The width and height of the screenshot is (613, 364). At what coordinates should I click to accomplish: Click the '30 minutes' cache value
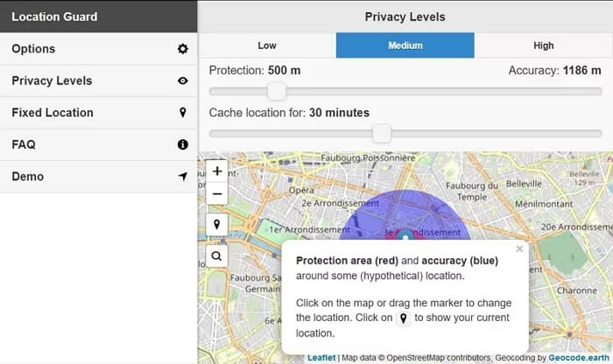340,113
